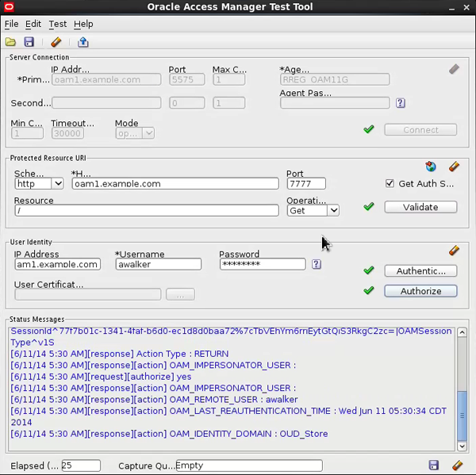
Task: Click the protected resource Port 7777 field
Action: pyautogui.click(x=306, y=184)
